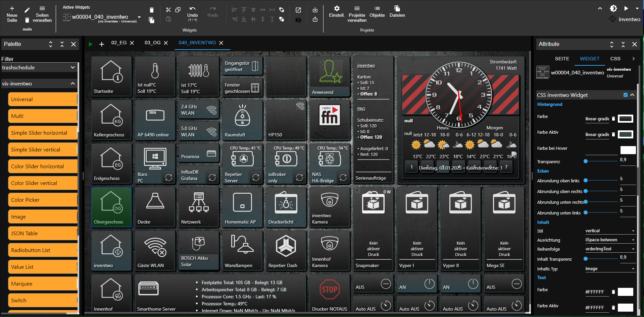
Task: Open the Ausrichtung iSpace-between dropdown
Action: [x=610, y=240]
